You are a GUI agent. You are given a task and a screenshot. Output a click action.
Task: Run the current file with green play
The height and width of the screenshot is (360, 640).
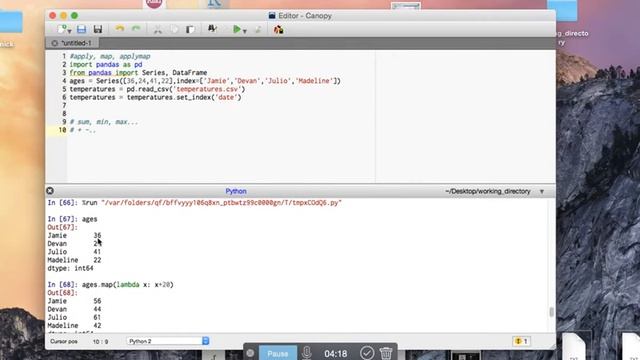pyautogui.click(x=236, y=29)
